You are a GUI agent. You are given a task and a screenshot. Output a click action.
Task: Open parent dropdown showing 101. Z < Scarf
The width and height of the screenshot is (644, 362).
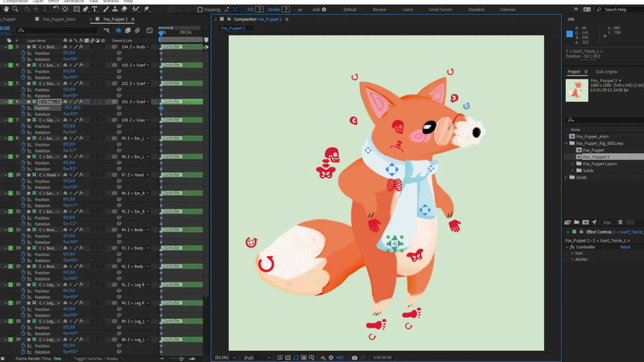tap(135, 102)
